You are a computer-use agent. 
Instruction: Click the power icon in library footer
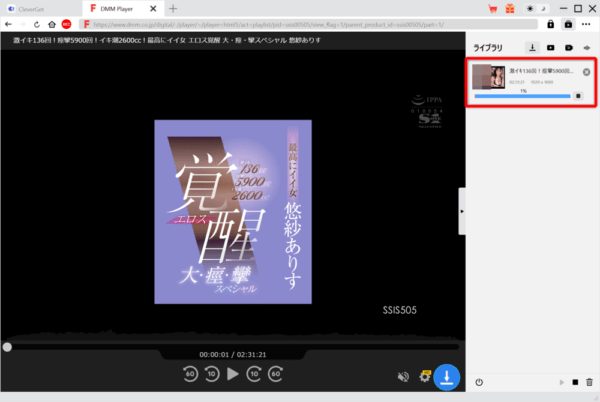(479, 382)
